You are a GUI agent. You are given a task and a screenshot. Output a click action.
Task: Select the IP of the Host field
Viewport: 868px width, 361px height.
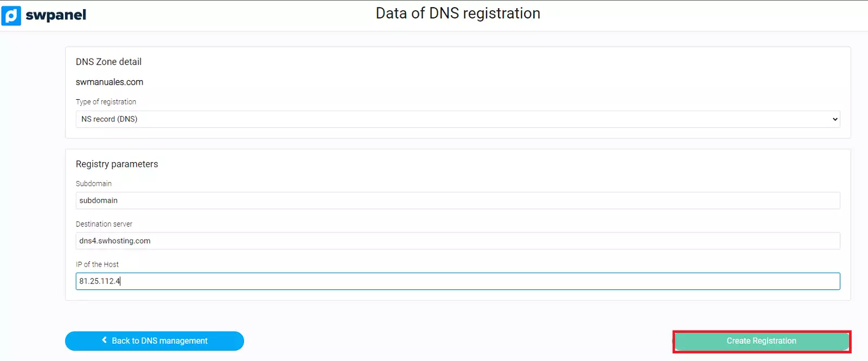point(457,281)
